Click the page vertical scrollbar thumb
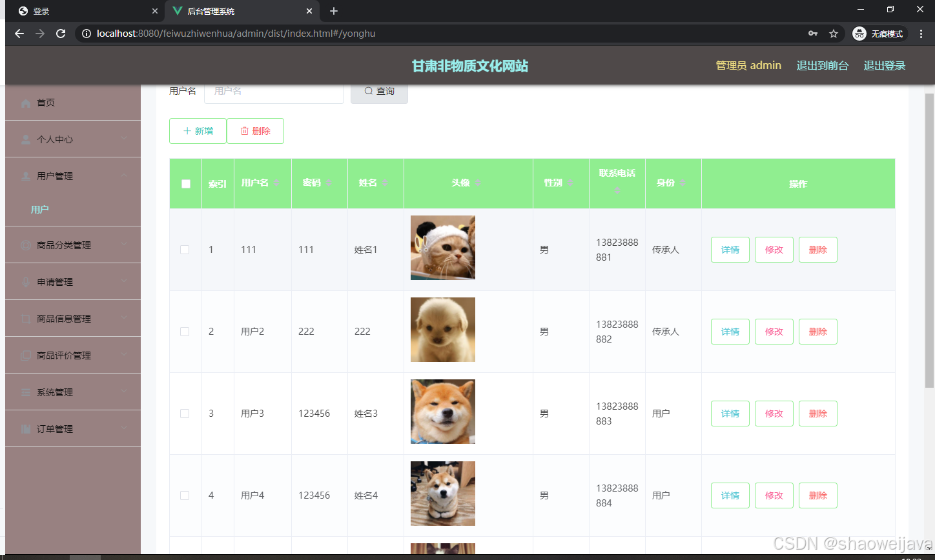This screenshot has height=560, width=935. [x=930, y=240]
